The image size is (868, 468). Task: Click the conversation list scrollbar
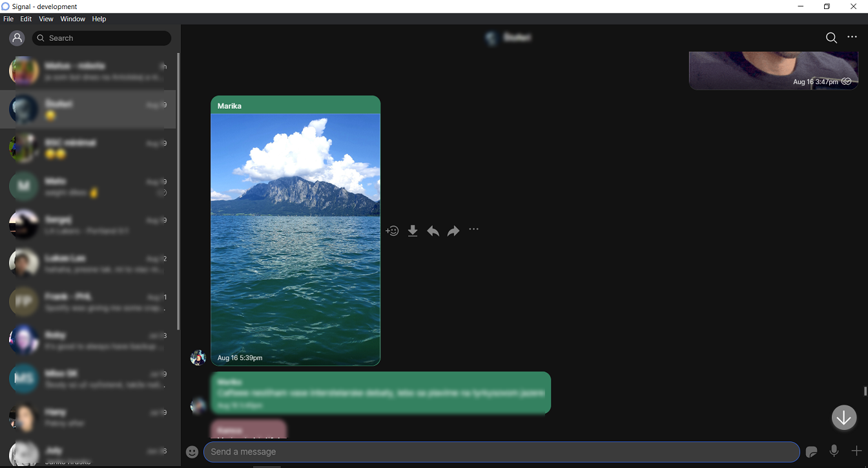[178, 191]
